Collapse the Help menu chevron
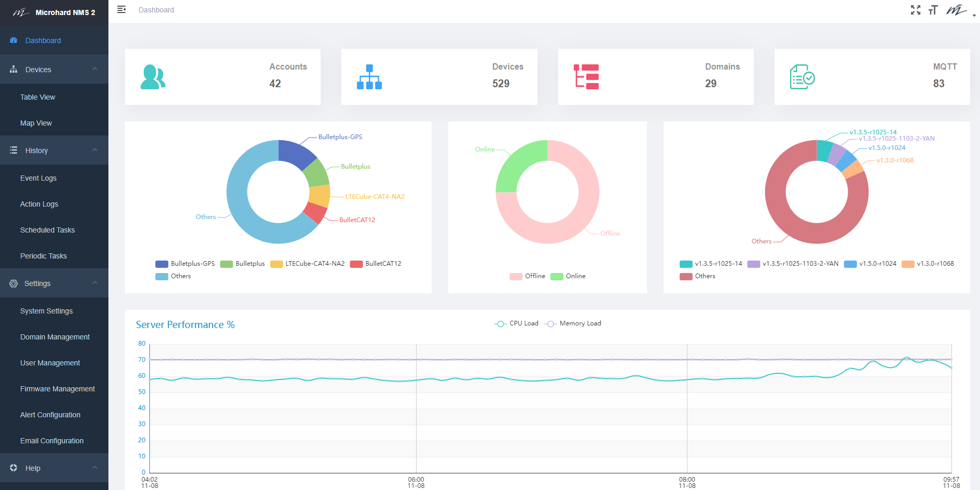Screen dimensions: 980x490 pyautogui.click(x=95, y=468)
